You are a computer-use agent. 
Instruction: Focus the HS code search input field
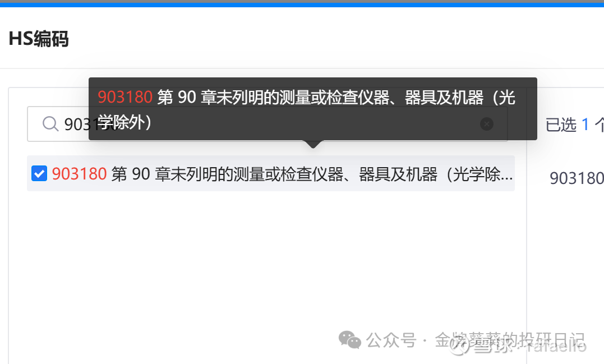pyautogui.click(x=268, y=124)
